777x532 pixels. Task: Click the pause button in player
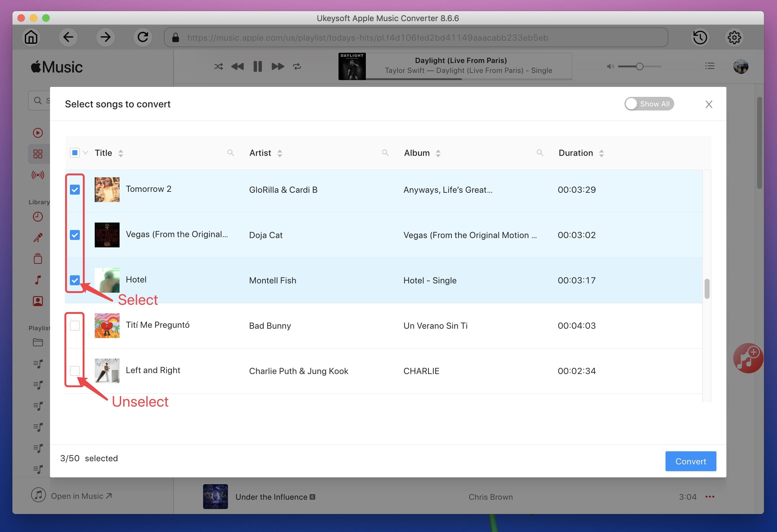257,66
